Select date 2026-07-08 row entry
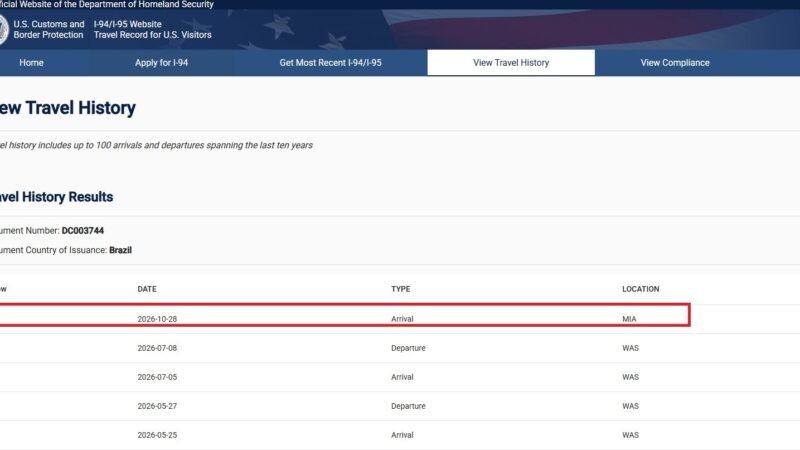Viewport: 800px width, 450px height. pos(157,348)
